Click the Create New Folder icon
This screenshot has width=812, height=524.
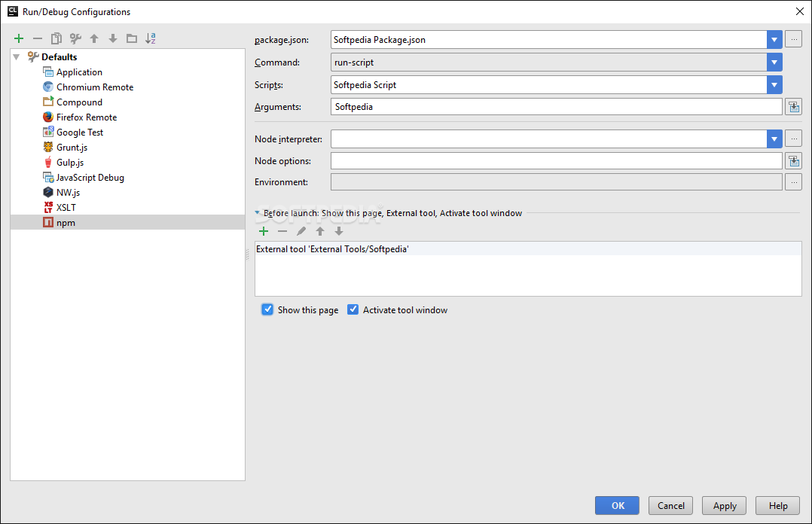click(x=132, y=38)
